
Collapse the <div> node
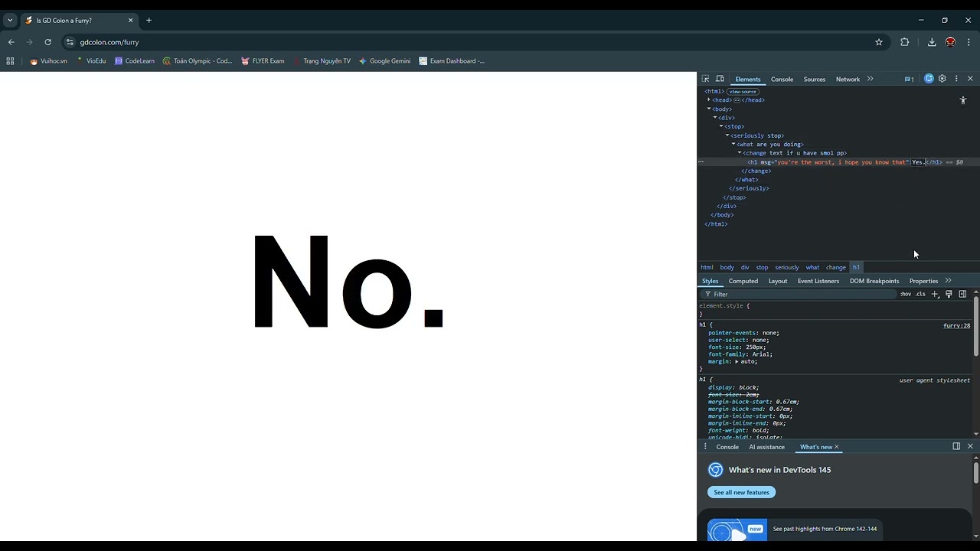(x=715, y=118)
